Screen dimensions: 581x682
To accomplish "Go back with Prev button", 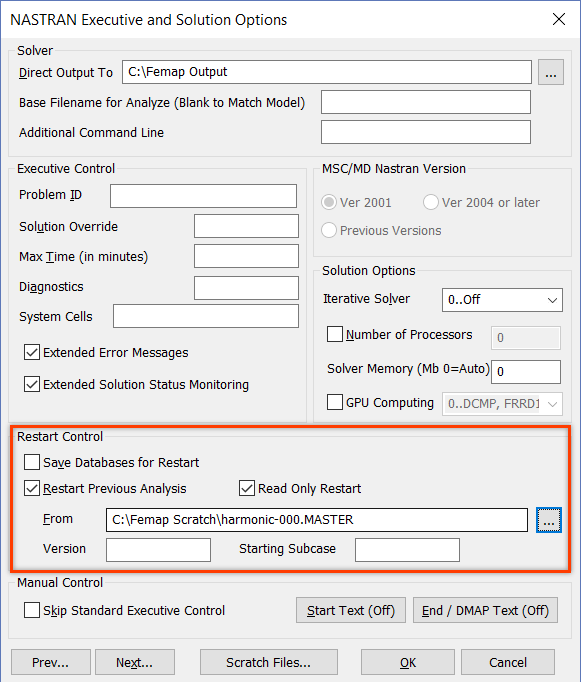I will (51, 662).
